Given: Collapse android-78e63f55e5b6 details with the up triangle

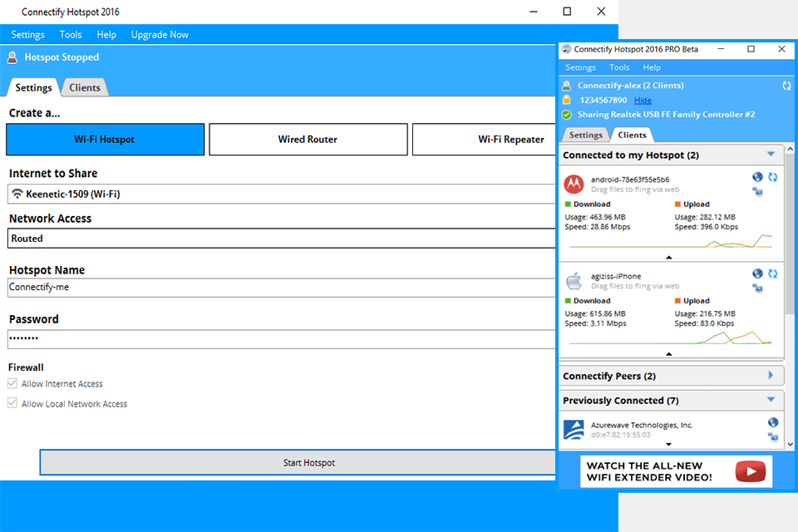Looking at the screenshot, I should coord(669,258).
